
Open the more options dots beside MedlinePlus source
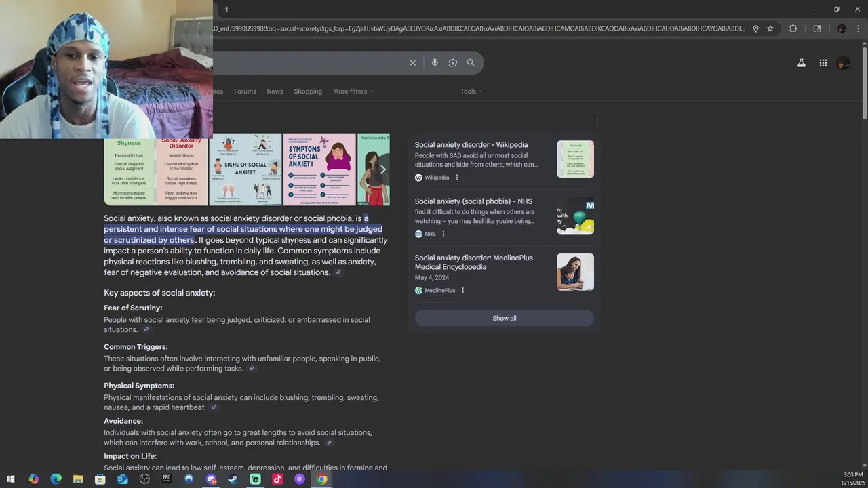coord(462,290)
